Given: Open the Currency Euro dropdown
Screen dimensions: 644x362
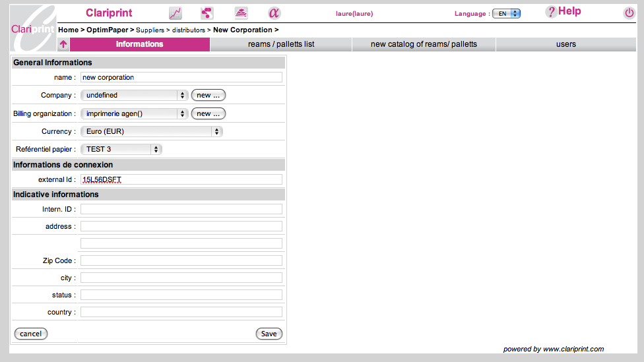Looking at the screenshot, I should click(x=151, y=131).
